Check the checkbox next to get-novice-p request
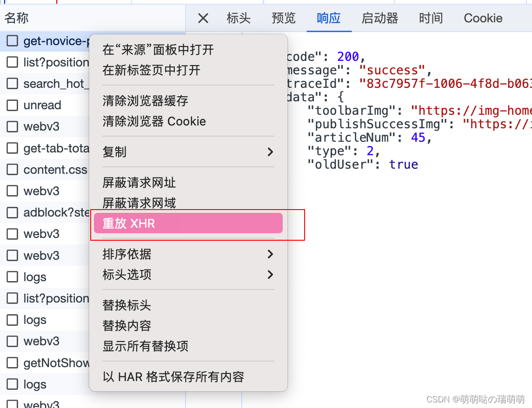This screenshot has width=532, height=408. (x=12, y=41)
